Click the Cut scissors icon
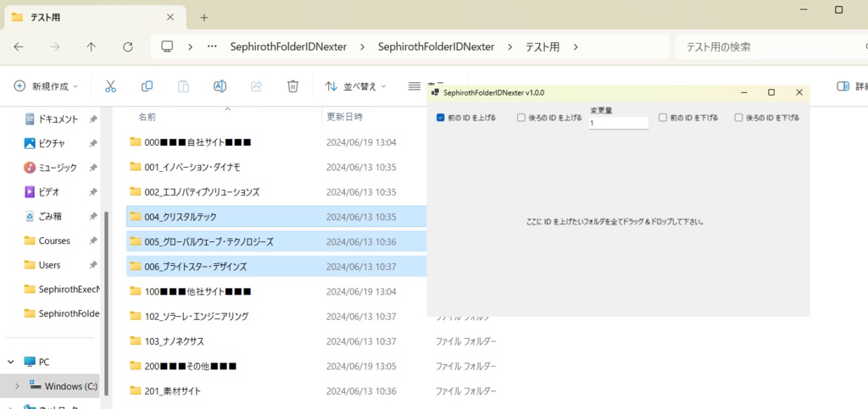 coord(110,86)
